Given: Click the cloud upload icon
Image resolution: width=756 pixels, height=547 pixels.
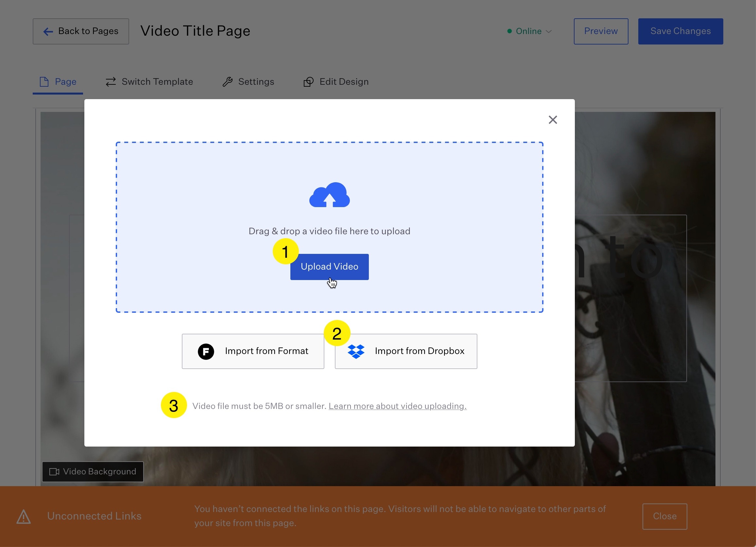Looking at the screenshot, I should click(329, 195).
